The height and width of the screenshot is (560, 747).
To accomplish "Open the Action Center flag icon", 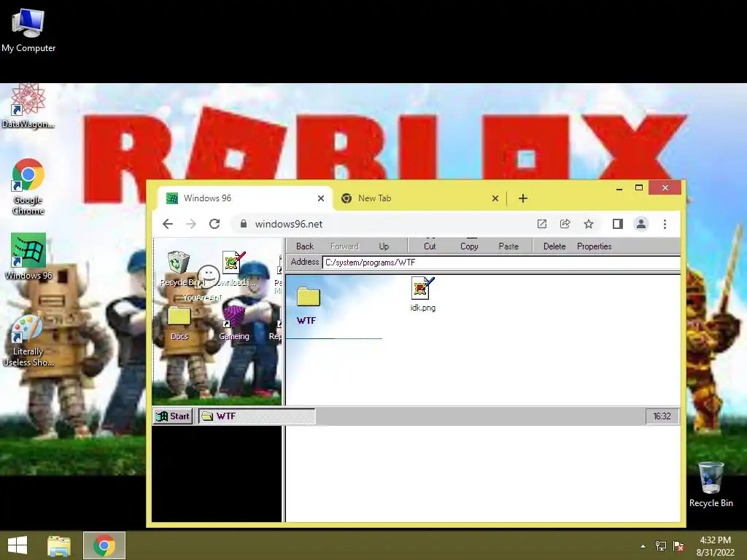I will pos(678,546).
